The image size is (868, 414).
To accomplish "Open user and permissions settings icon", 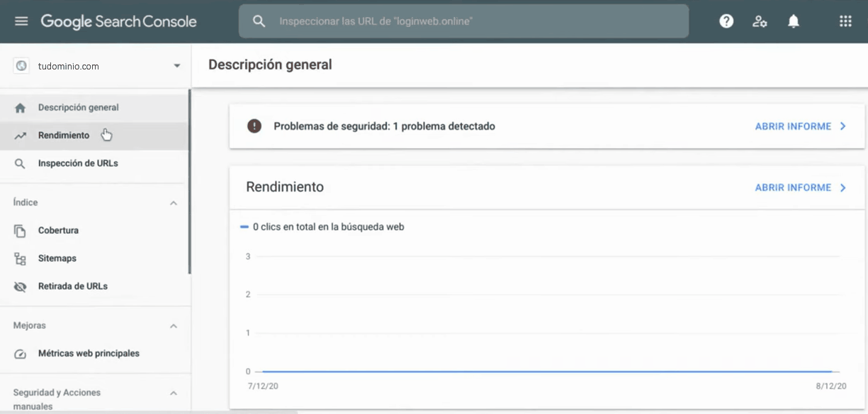I will (x=760, y=21).
